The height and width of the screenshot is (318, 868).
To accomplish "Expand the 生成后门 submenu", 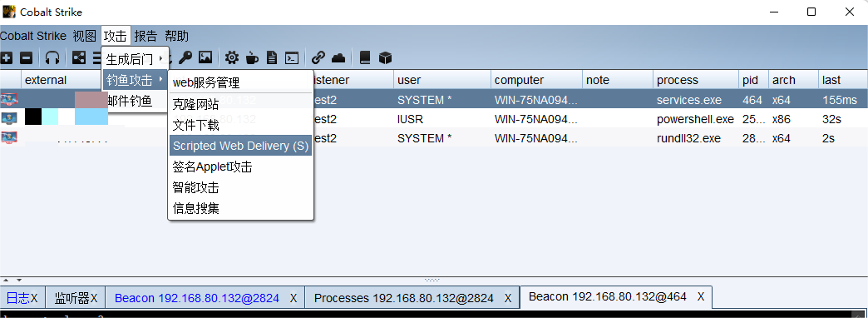I will click(x=135, y=58).
